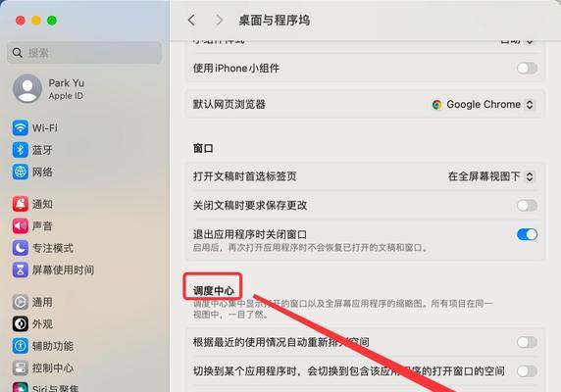Open Accessibility (辅助功能) icon
Viewport: 561px width, 392px height.
pos(21,346)
